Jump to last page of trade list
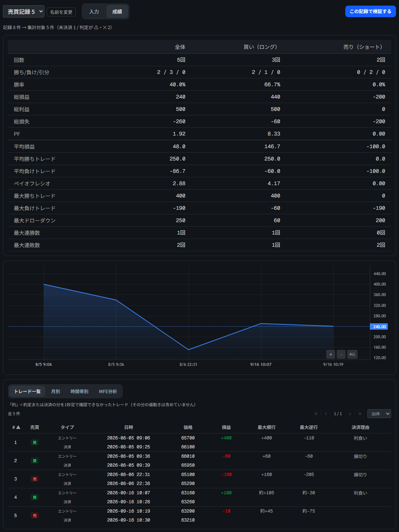Viewport: 399px width, 532px height. [359, 414]
